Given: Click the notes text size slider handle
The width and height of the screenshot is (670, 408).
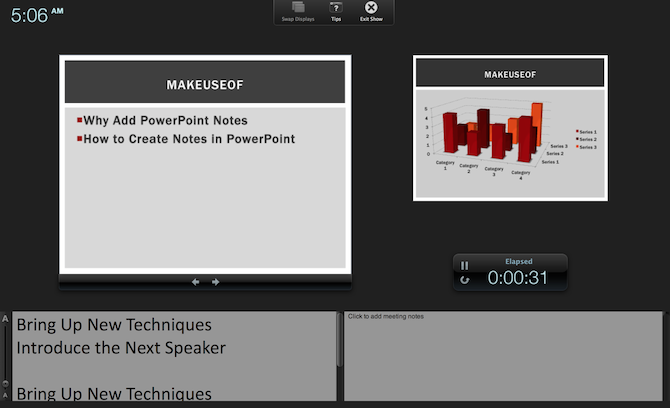Looking at the screenshot, I should tap(5, 383).
